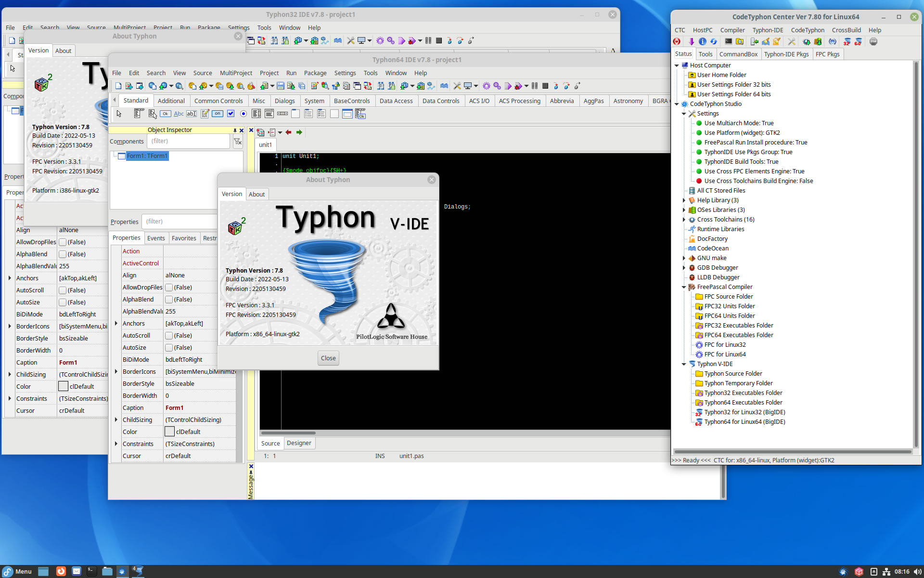Select Form1: TForm1 in components tree
This screenshot has width=924, height=578.
147,156
